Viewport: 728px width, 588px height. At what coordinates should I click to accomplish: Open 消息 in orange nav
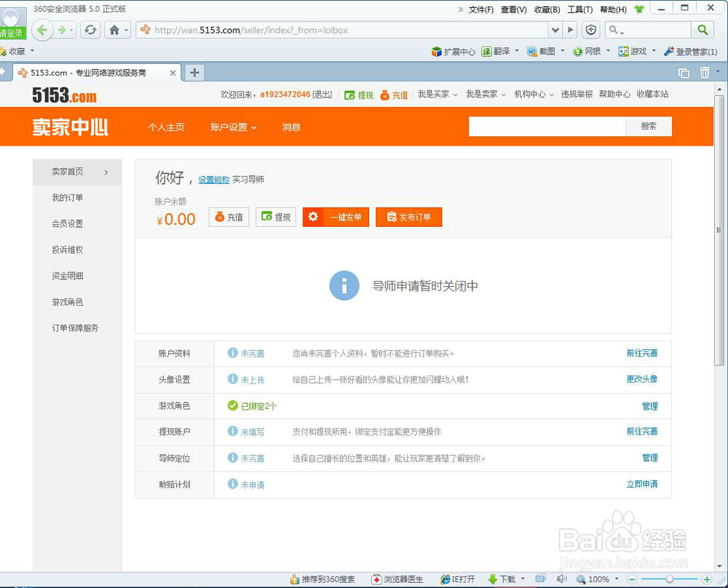(291, 127)
